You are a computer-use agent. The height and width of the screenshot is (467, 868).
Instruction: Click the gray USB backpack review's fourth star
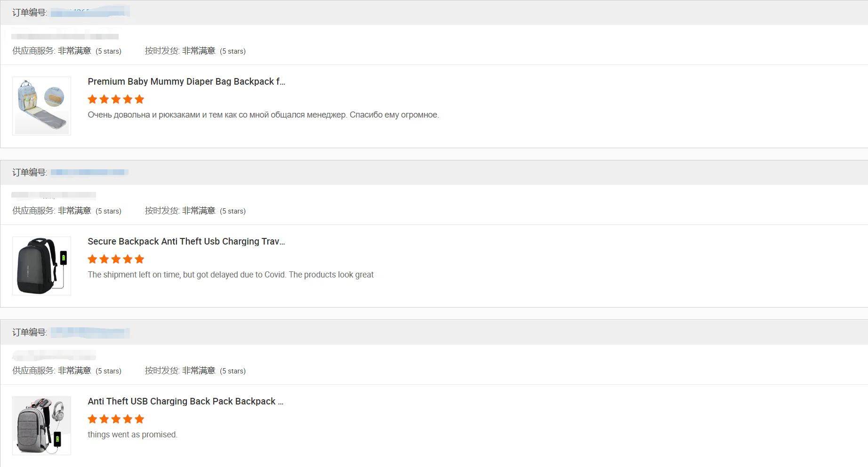(128, 419)
